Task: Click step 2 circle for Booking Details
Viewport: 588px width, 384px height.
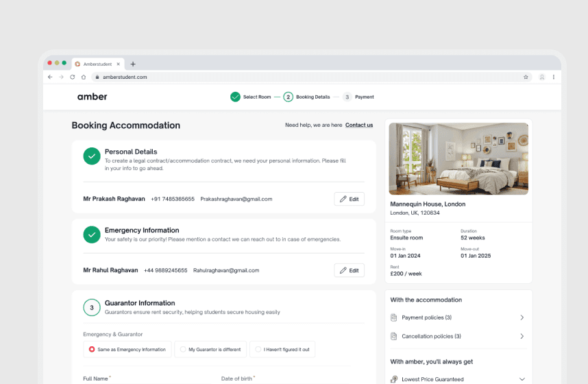Action: [x=288, y=97]
